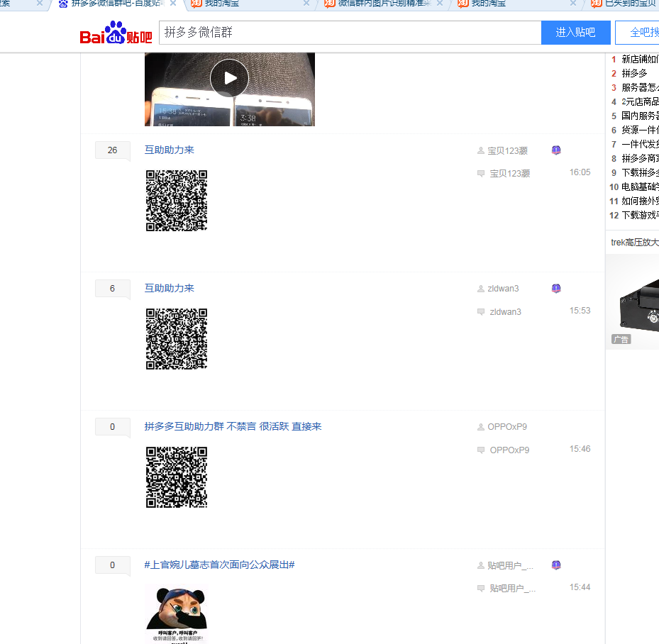Open the 互助助力来 thread with 6 replies
659x644 pixels.
(x=170, y=288)
